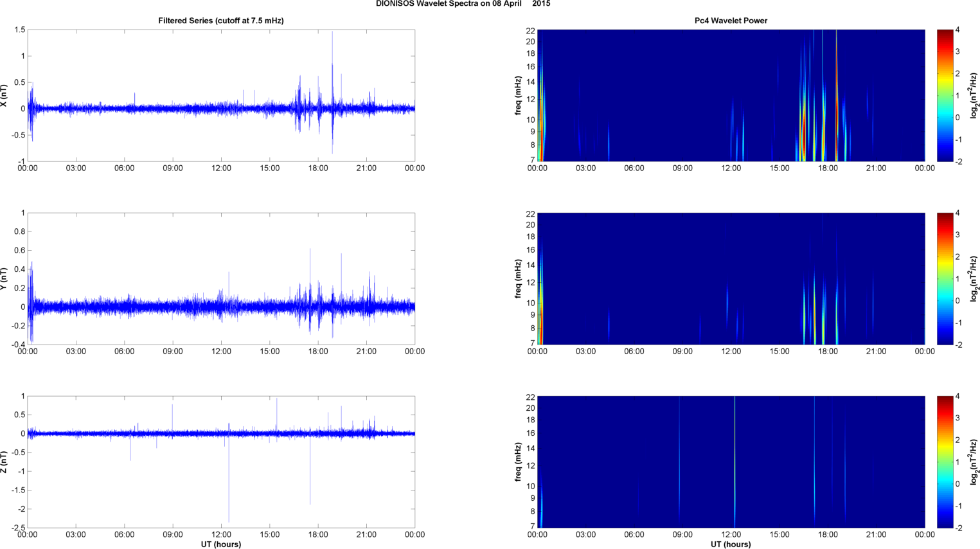The width and height of the screenshot is (980, 549).
Task: Click the bottom spectrum's color scale bar
Action: click(x=945, y=462)
